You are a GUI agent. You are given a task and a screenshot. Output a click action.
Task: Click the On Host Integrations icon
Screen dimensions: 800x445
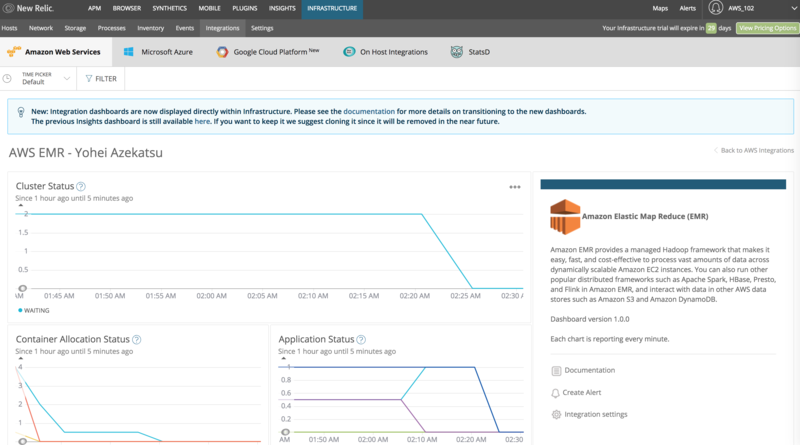(349, 52)
